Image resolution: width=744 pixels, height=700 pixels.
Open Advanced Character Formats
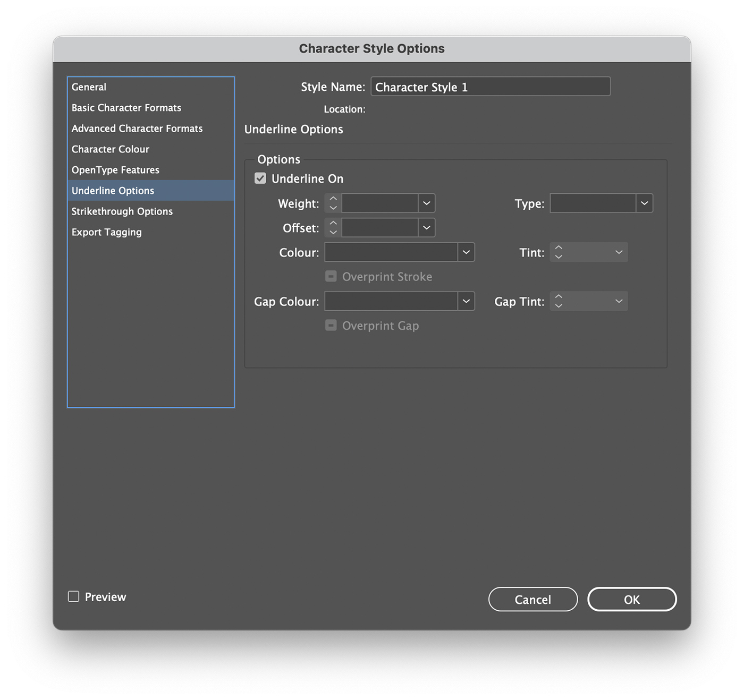coord(151,129)
